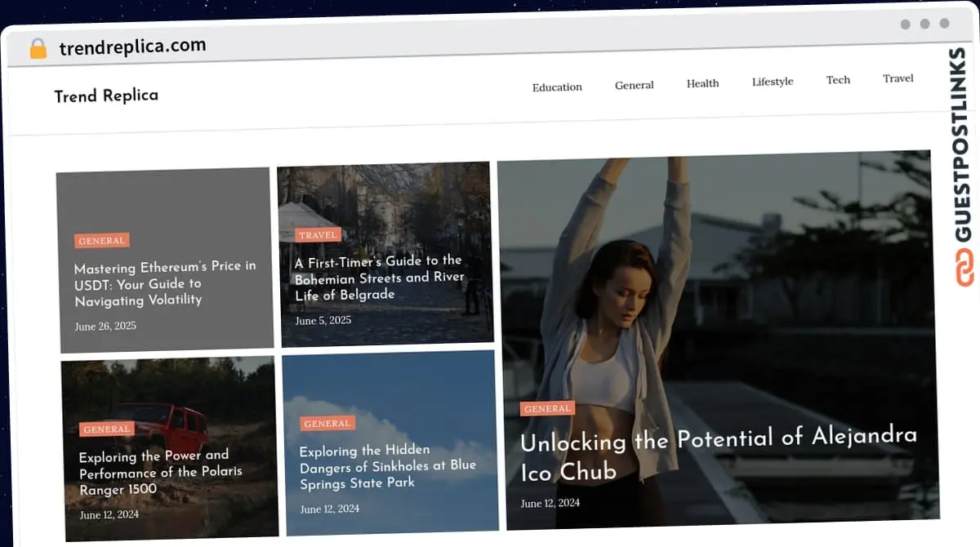Click GENERAL tag on Polaris Ranger post
The width and height of the screenshot is (980, 547).
pos(107,429)
